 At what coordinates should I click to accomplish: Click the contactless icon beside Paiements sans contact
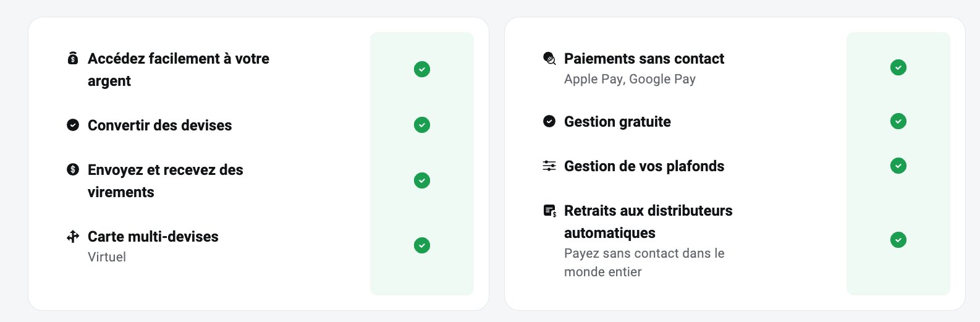point(549,59)
